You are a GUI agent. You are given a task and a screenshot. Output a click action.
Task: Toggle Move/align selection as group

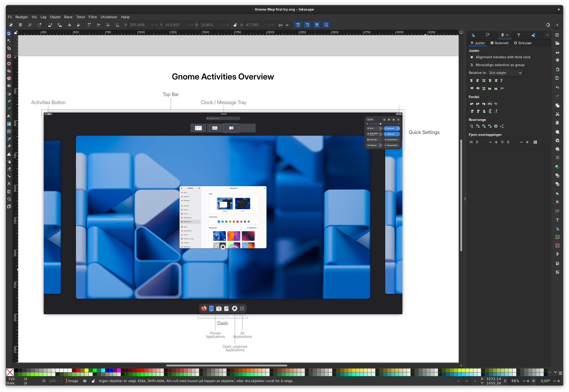(x=472, y=65)
